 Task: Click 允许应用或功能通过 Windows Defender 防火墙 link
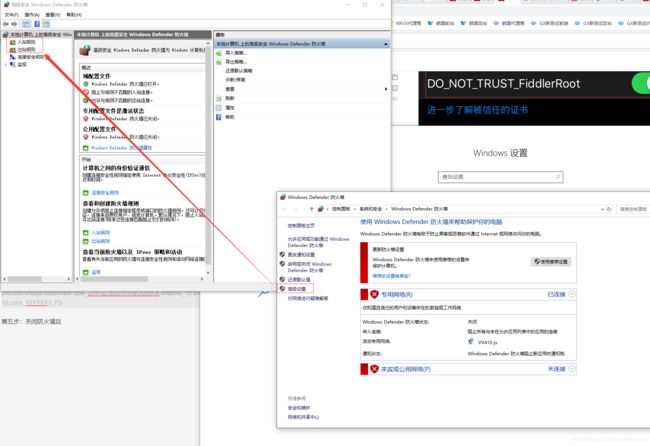pos(318,242)
